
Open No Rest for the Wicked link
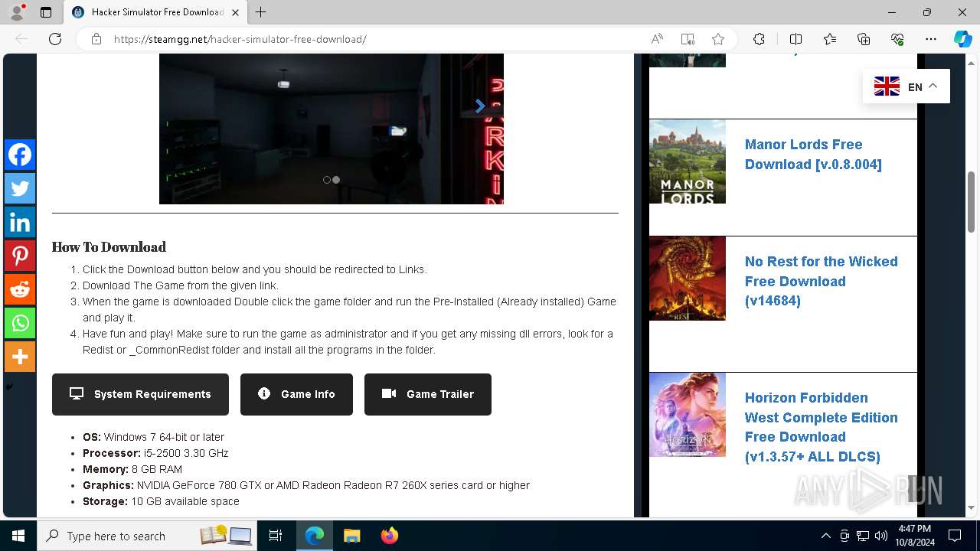point(821,281)
